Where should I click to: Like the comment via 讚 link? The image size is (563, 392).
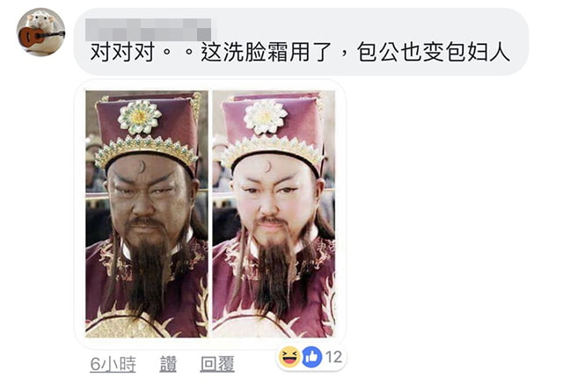[x=168, y=364]
